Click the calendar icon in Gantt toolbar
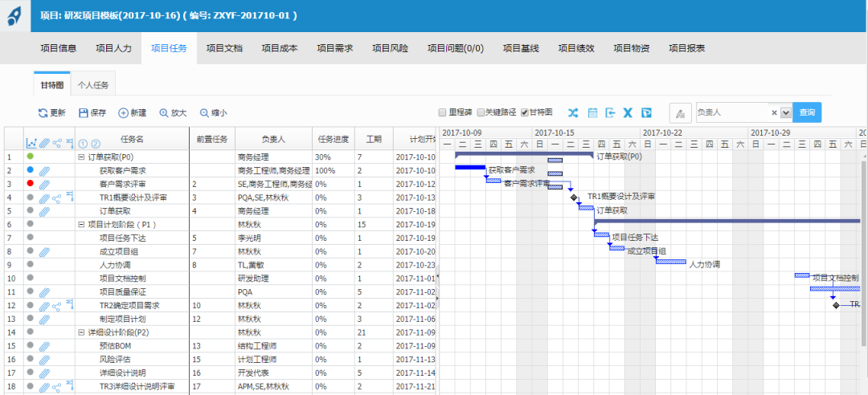This screenshot has width=868, height=395. 593,113
